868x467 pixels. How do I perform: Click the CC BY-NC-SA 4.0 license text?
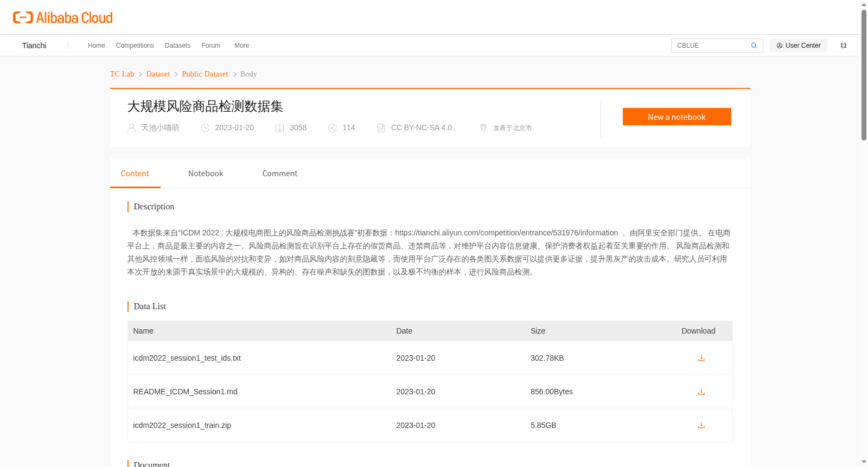coord(422,127)
